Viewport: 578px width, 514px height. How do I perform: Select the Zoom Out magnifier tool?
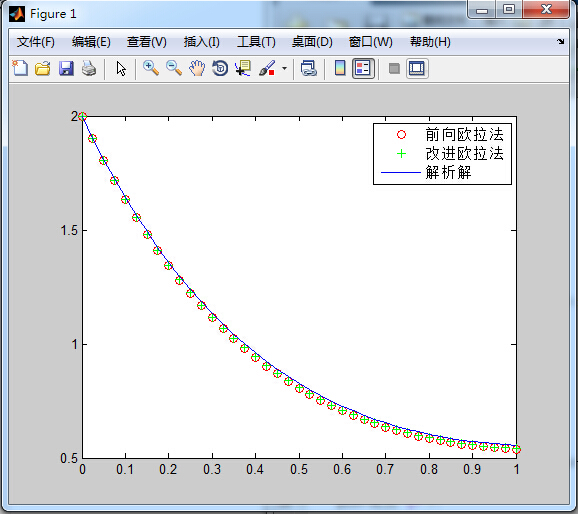point(174,69)
